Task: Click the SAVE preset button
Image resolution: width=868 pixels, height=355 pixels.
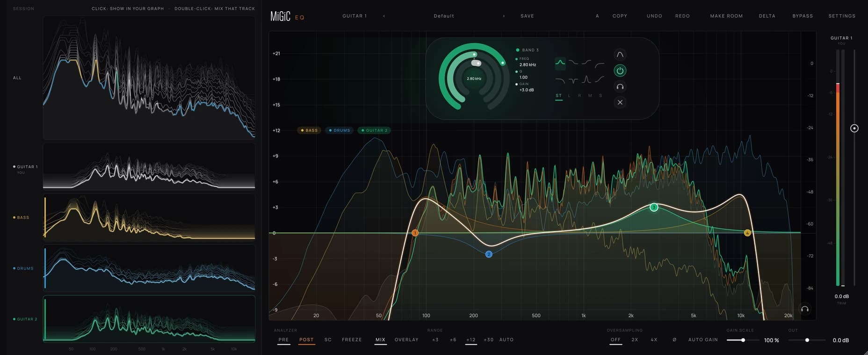Action: (x=527, y=16)
